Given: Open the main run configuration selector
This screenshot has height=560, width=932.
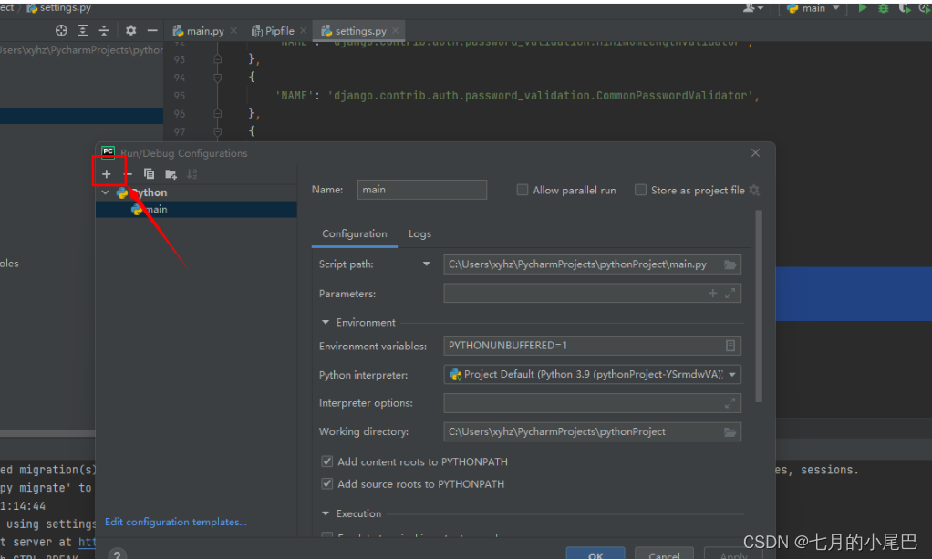Looking at the screenshot, I should pyautogui.click(x=813, y=8).
